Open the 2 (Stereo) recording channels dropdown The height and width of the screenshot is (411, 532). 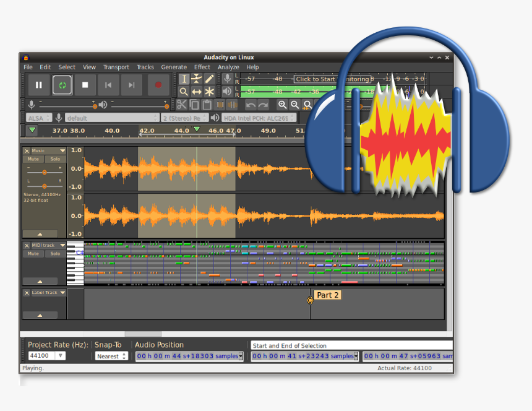[x=184, y=118]
